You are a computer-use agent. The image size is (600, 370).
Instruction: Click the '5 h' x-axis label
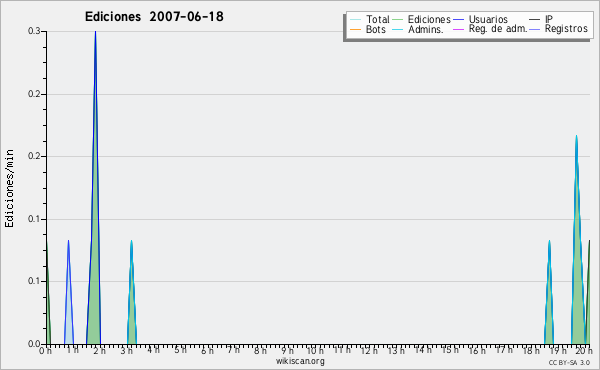tap(180, 350)
